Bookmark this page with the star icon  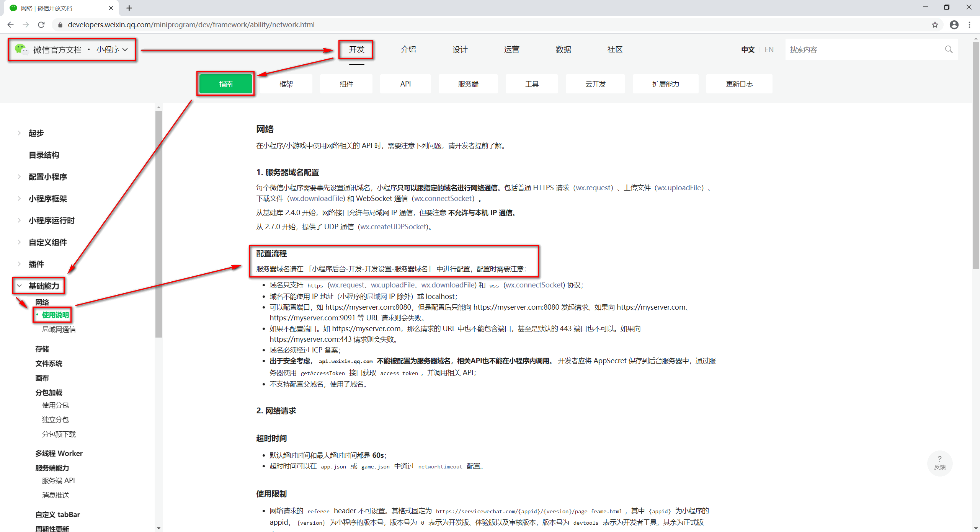pos(934,24)
